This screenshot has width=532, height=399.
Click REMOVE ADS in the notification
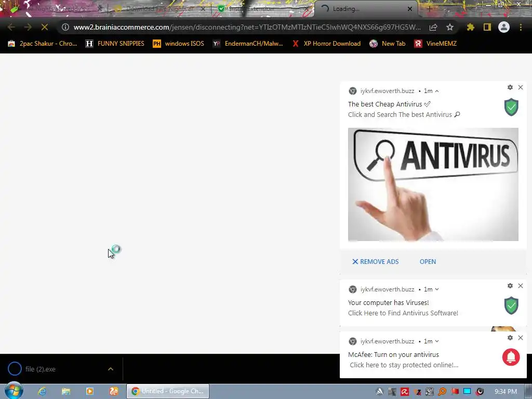click(375, 262)
